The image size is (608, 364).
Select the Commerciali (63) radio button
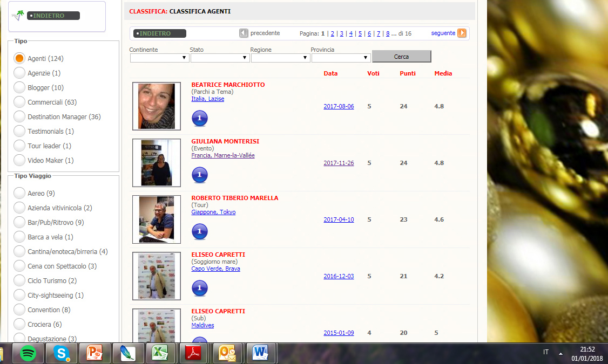tap(19, 102)
